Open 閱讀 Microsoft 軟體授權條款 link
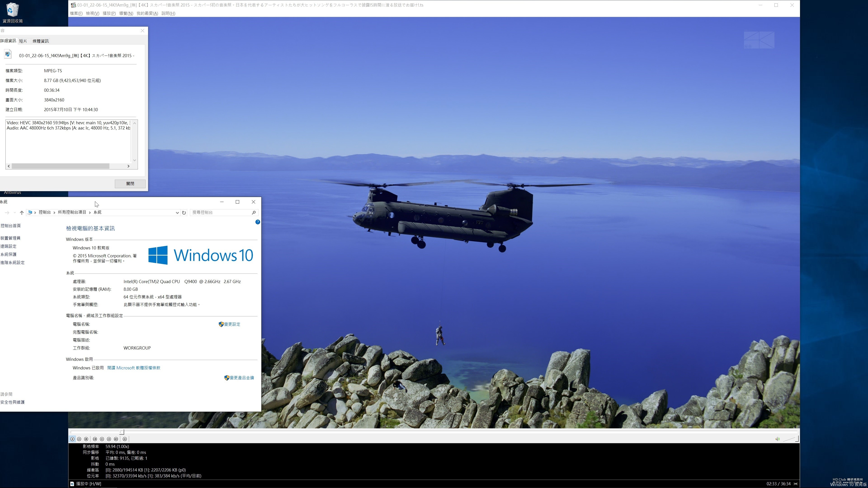868x488 pixels. click(x=134, y=368)
